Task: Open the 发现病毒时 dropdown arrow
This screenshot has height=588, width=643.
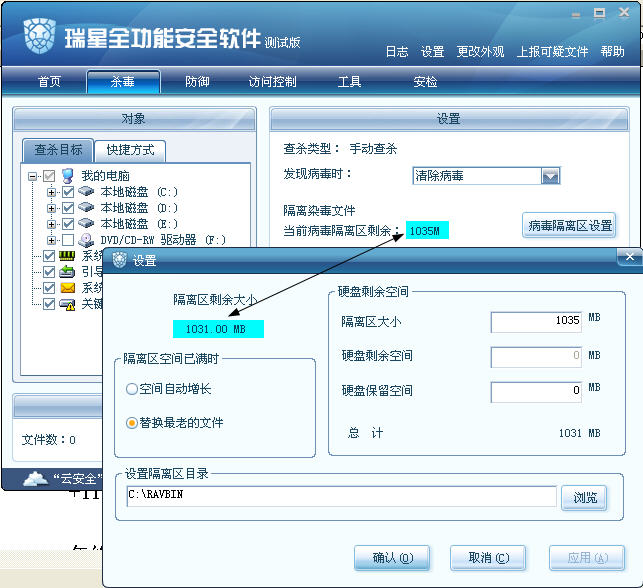Action: 550,176
